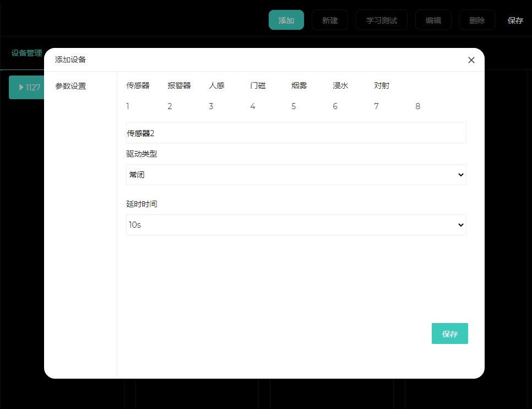The height and width of the screenshot is (409, 532).
Task: Select the 浸水 device type tab
Action: (340, 85)
